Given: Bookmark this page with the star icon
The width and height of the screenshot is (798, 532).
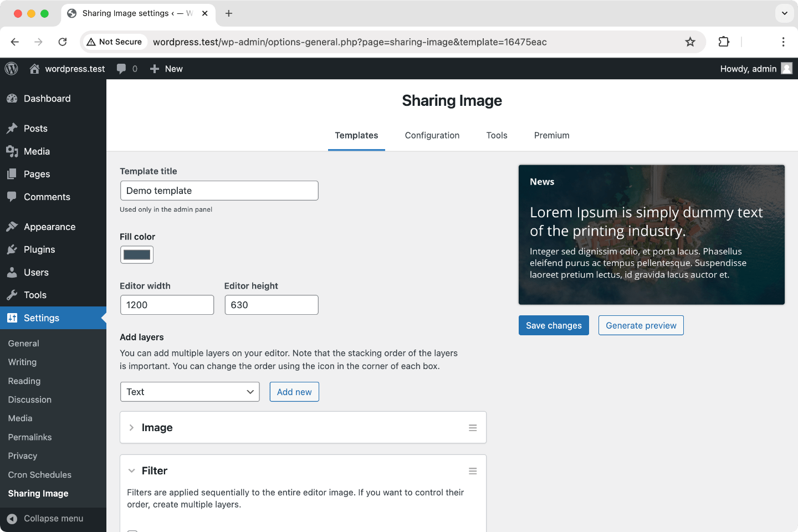Looking at the screenshot, I should (690, 42).
